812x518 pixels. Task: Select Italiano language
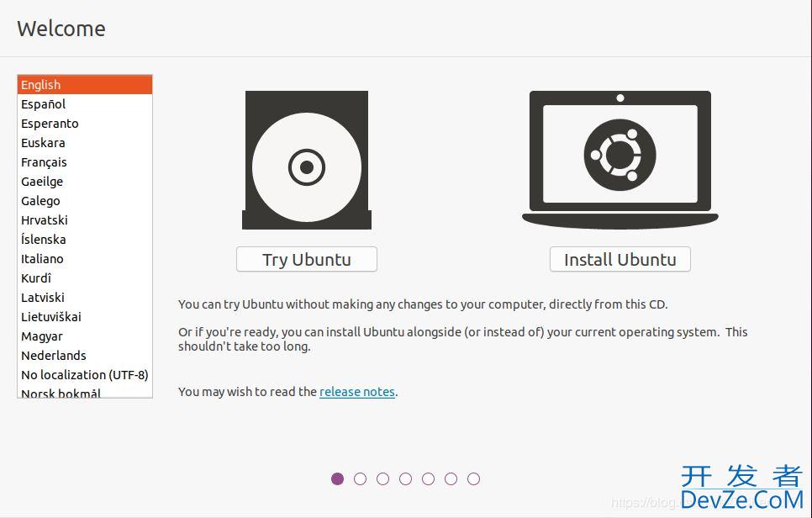(x=85, y=258)
